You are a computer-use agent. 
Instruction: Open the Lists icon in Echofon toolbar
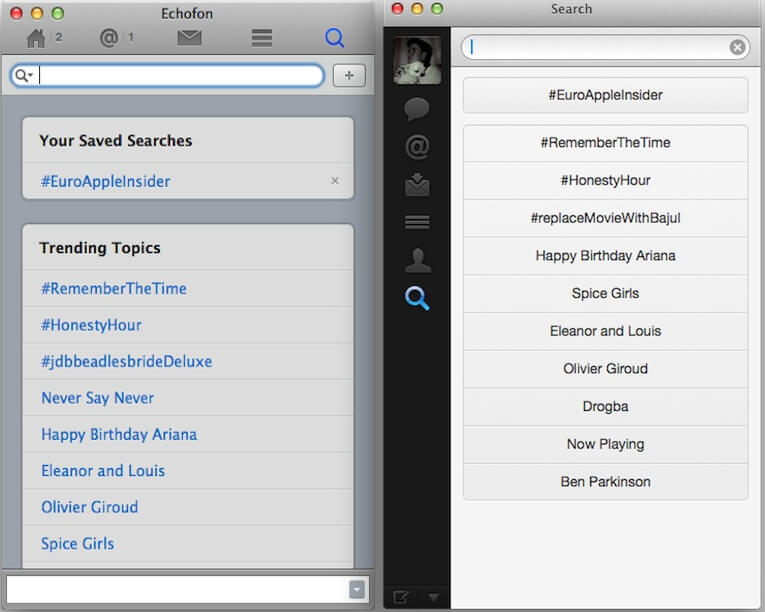click(262, 38)
